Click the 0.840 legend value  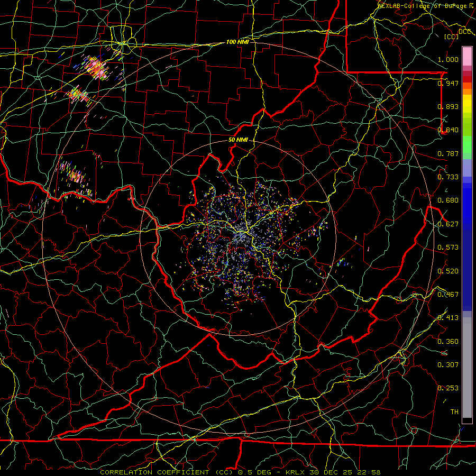coord(448,130)
